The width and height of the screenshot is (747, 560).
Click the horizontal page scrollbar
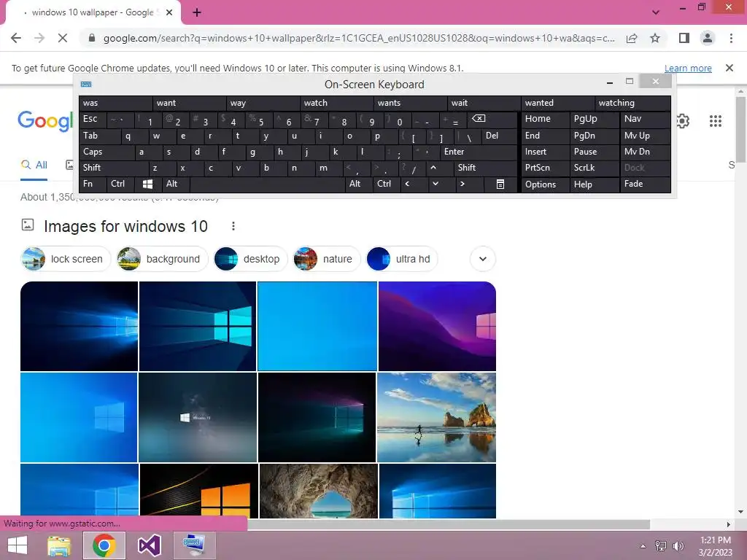pos(448,524)
